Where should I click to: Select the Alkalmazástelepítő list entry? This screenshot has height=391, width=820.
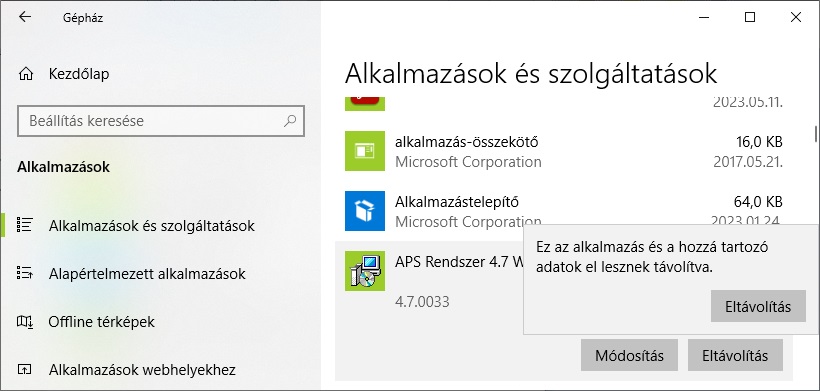564,211
